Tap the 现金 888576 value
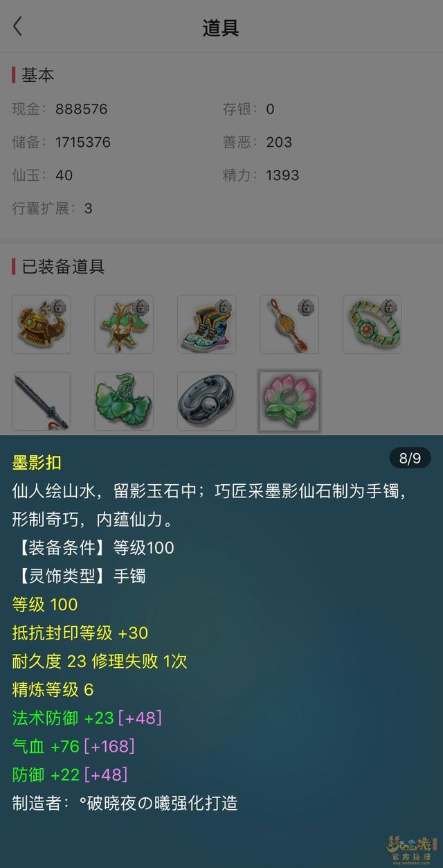Image resolution: width=443 pixels, height=868 pixels. 81,109
